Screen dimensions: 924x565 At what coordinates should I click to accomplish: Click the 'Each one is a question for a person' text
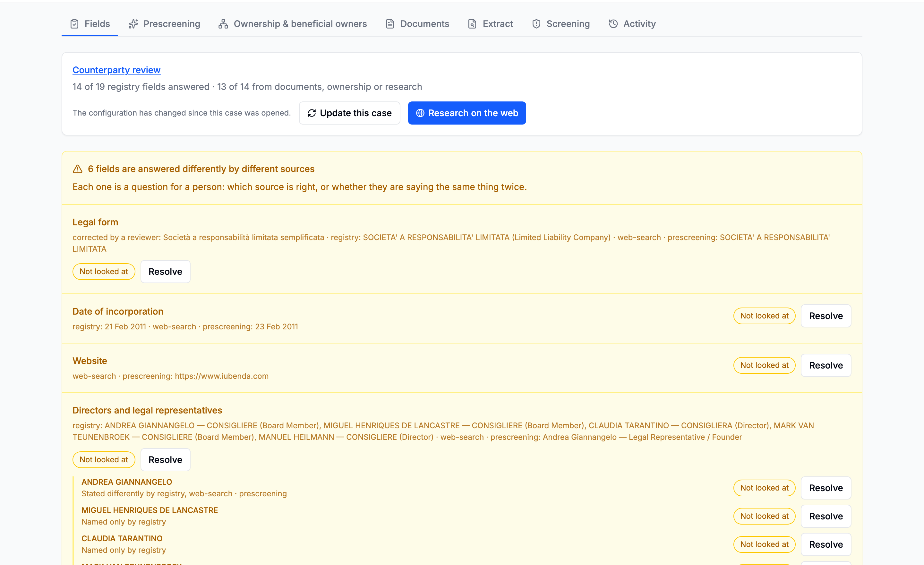(300, 187)
